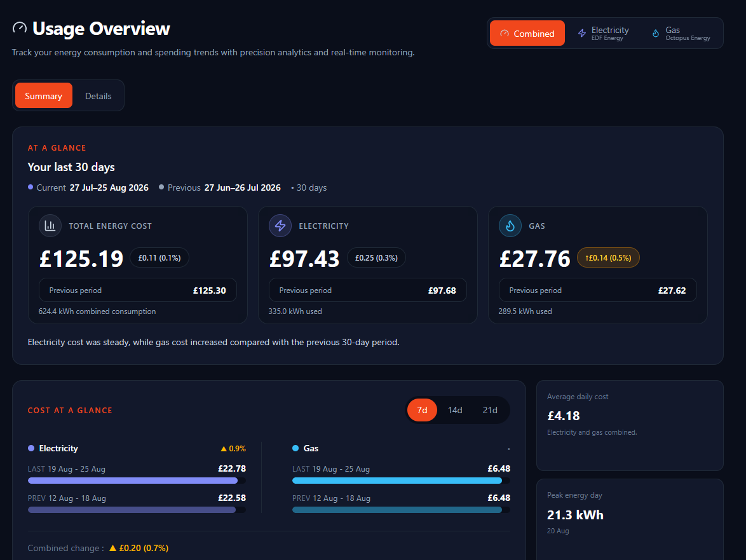Click the 21.3 kWh peak energy value
The width and height of the screenshot is (746, 560).
(x=575, y=515)
